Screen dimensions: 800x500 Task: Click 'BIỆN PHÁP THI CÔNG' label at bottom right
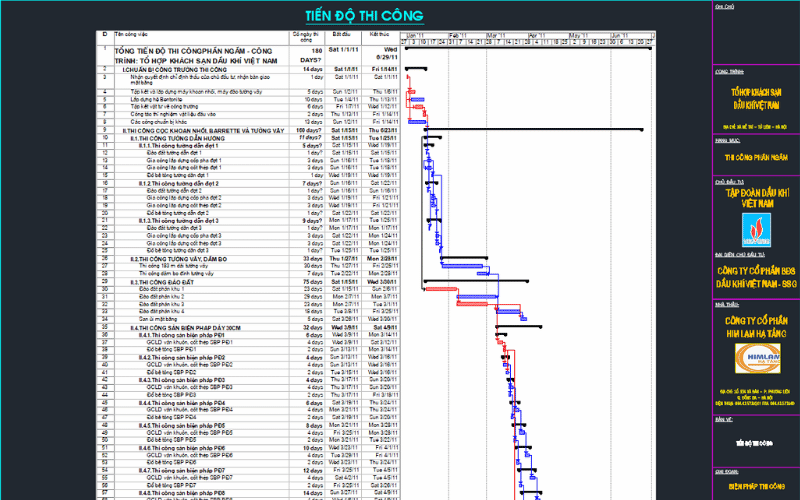pos(756,486)
